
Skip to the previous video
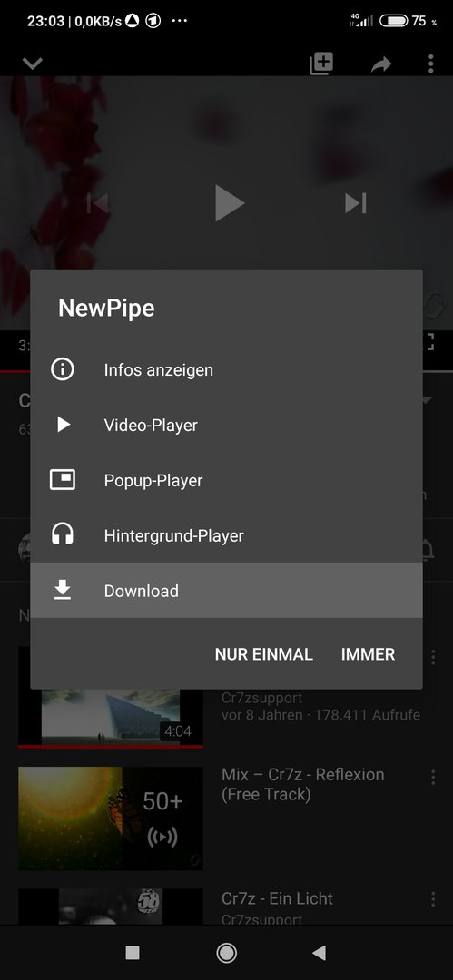(97, 203)
